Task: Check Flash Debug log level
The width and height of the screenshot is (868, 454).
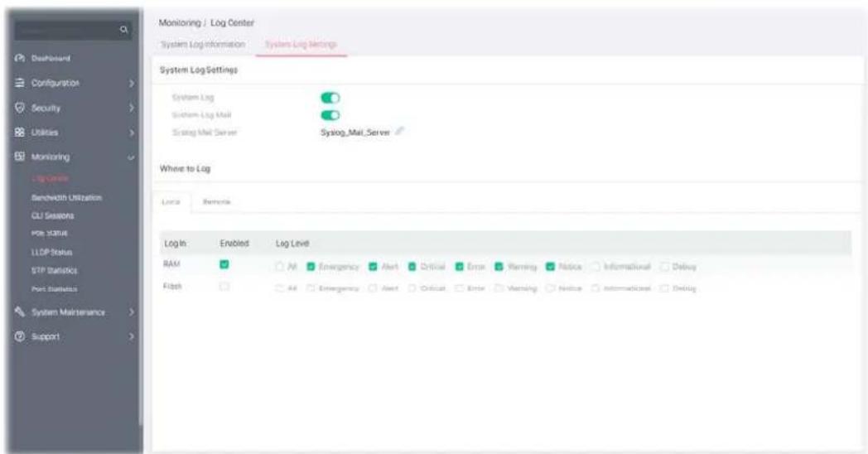Action: click(x=664, y=288)
